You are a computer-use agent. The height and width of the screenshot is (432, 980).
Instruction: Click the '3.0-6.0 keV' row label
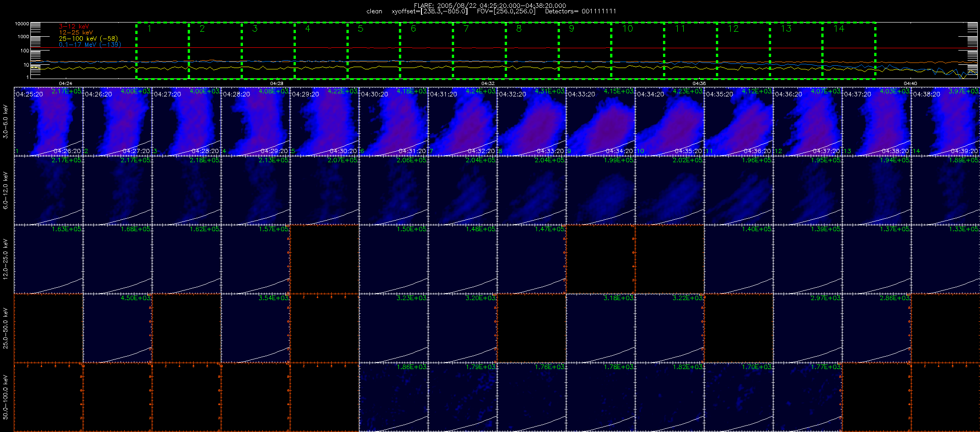(6, 122)
